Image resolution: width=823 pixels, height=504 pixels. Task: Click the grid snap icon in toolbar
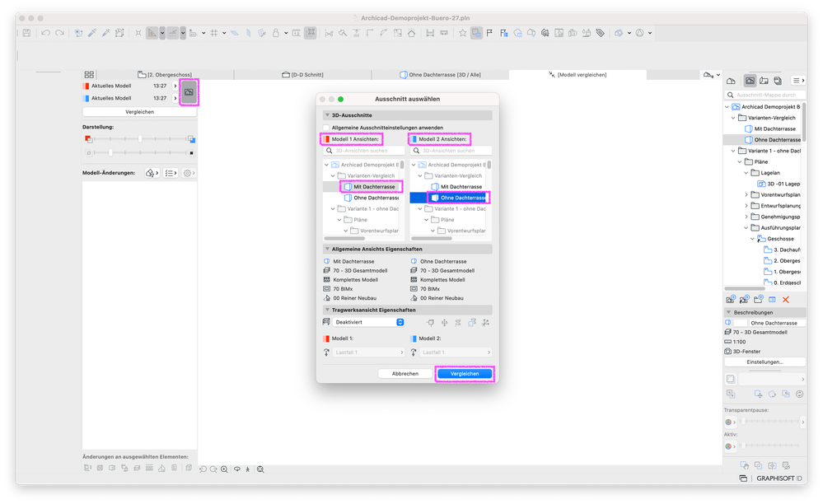[214, 33]
